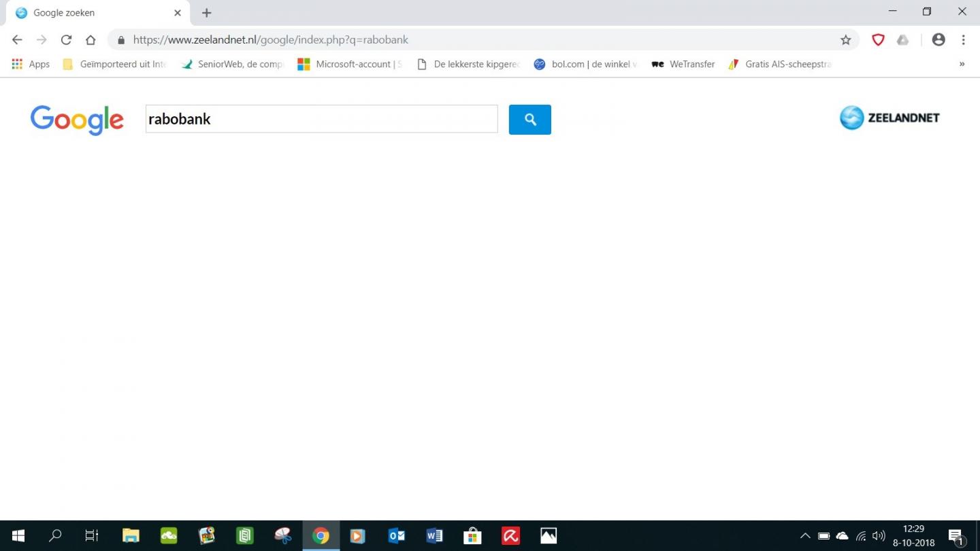Open the Apps bookmarks shortcut
Screen dimensions: 980x551
click(31, 64)
